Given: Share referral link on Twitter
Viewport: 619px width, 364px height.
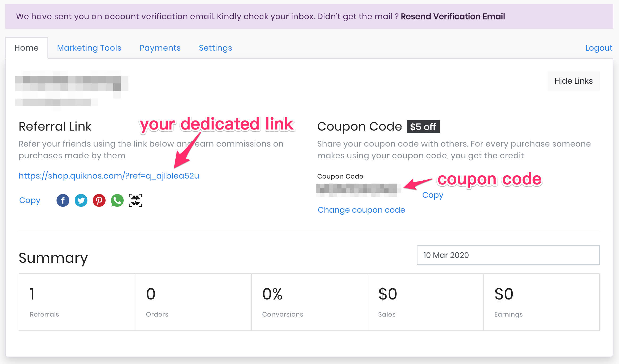Looking at the screenshot, I should 81,200.
